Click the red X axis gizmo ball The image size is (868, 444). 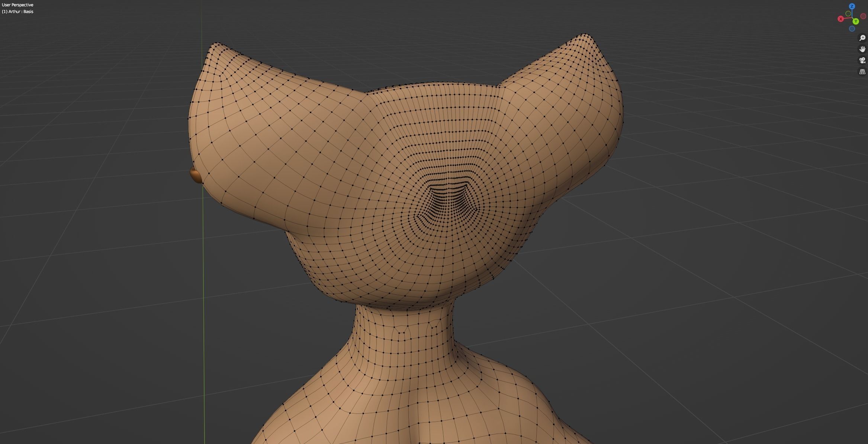coord(840,19)
